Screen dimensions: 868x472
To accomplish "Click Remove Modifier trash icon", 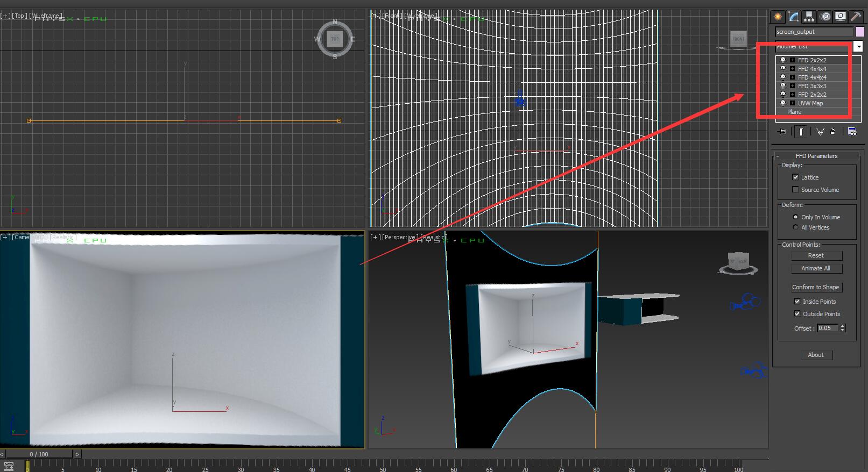I will (x=833, y=132).
